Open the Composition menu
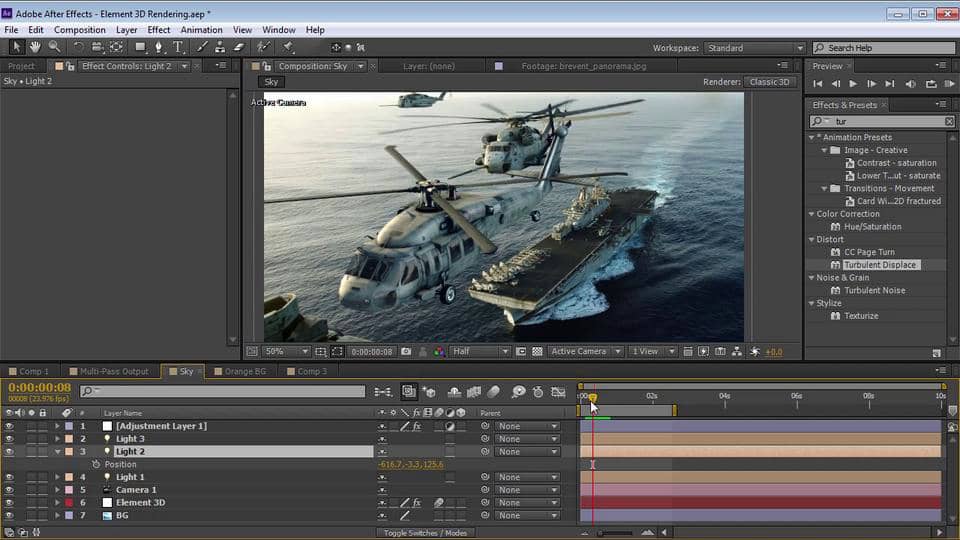The height and width of the screenshot is (540, 960). [80, 29]
